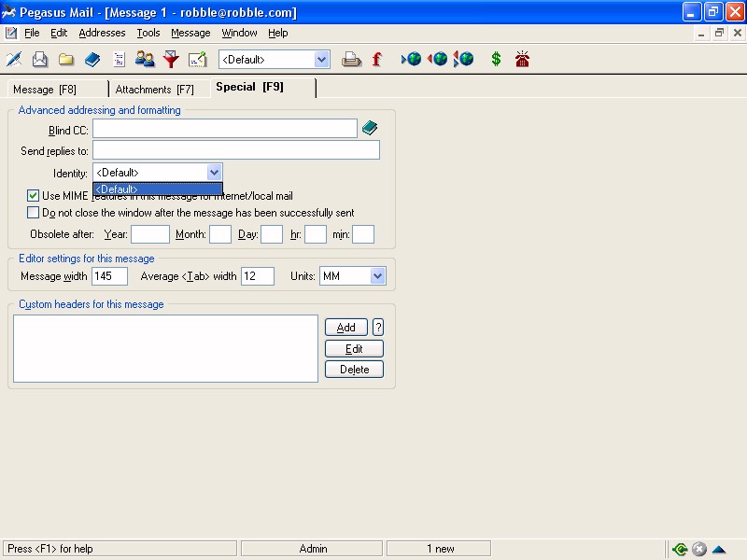Open the Addresses menu
The image size is (747, 560).
tap(102, 33)
